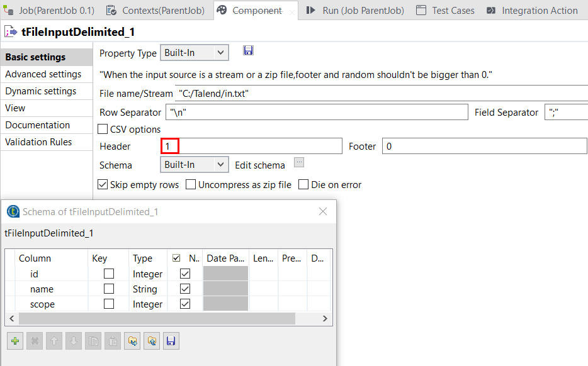Viewport: 588px width, 366px height.
Task: Switch to Contexts(ParentJob) tab
Action: (164, 11)
